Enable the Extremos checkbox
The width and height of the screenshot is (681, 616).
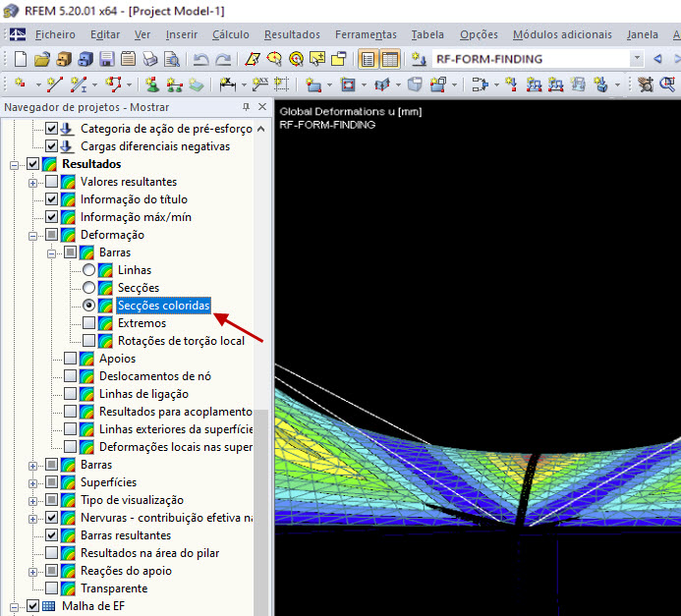click(x=89, y=323)
